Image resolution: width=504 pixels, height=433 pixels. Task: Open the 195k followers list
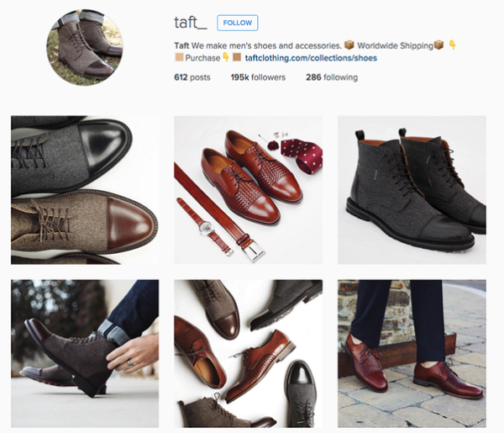[258, 77]
